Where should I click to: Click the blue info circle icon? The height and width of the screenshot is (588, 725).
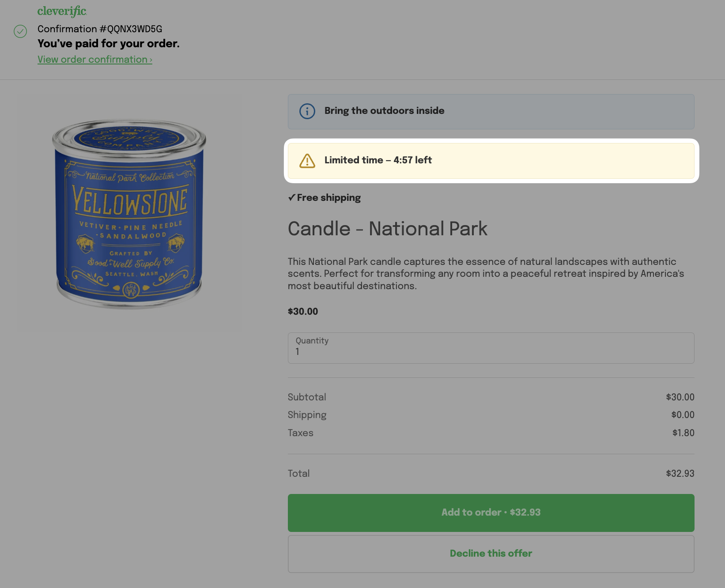(x=307, y=111)
